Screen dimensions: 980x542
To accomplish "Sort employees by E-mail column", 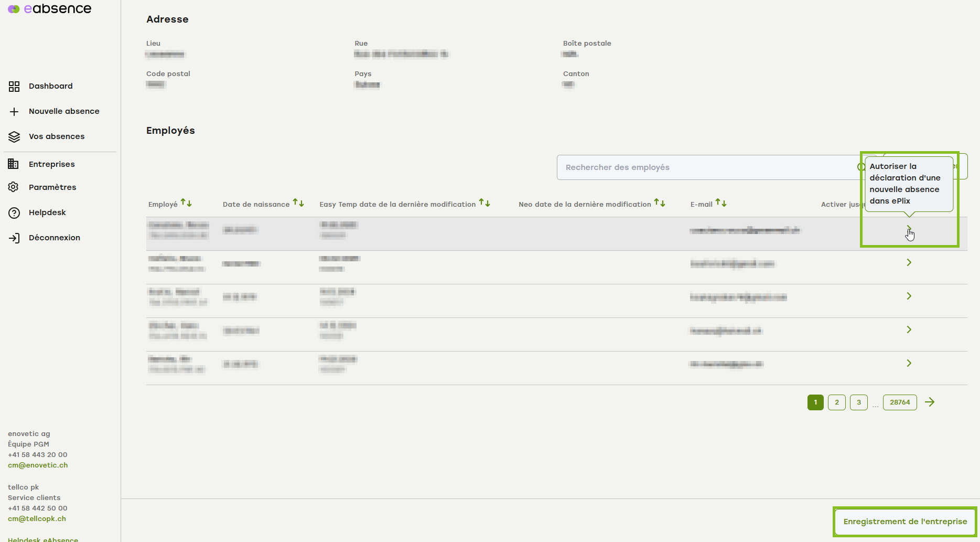I will click(721, 203).
